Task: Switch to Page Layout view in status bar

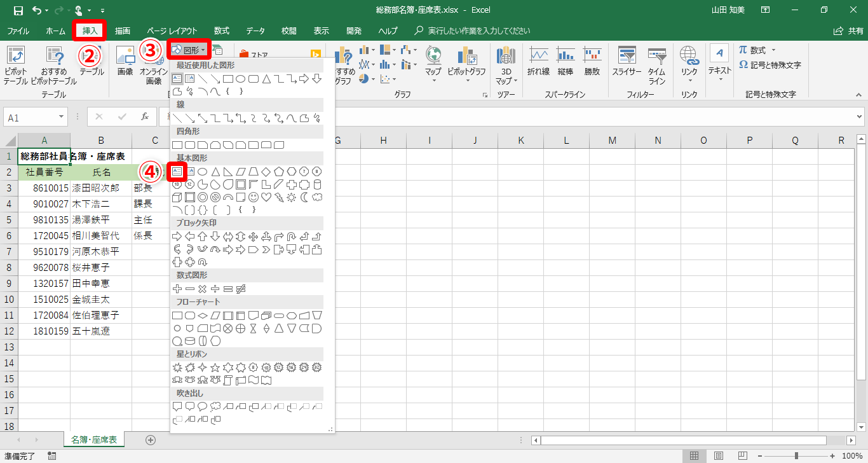Action: [x=719, y=455]
